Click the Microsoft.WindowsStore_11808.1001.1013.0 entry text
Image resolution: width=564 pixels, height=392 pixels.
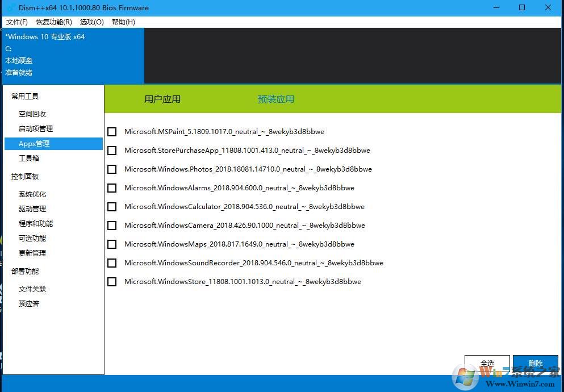(243, 282)
